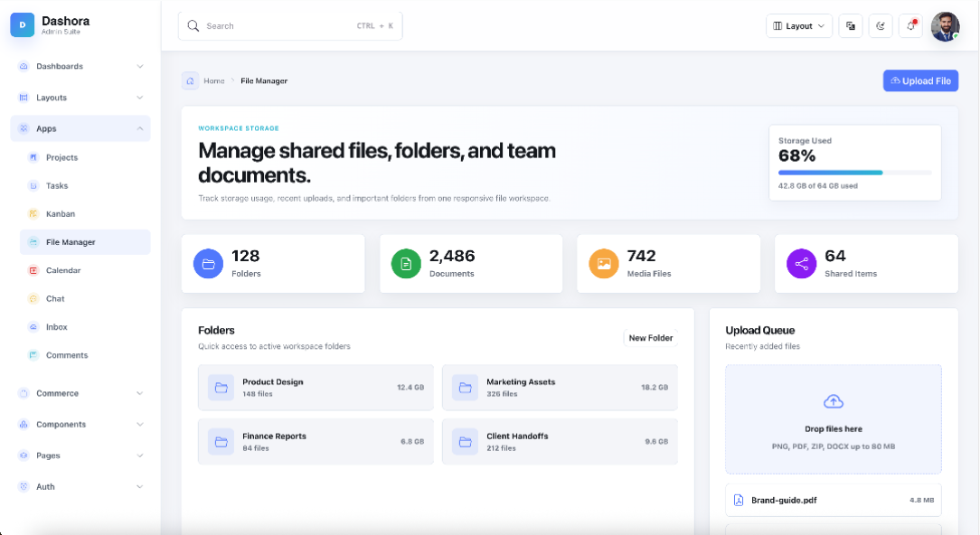The height and width of the screenshot is (535, 980).
Task: Go to the Tasks app
Action: [x=85, y=185]
